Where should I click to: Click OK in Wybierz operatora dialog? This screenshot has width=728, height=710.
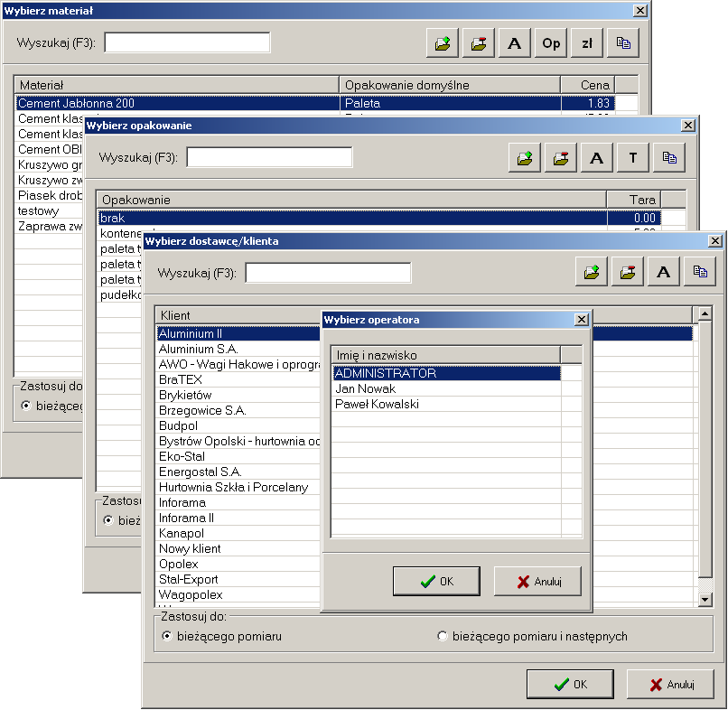(x=436, y=581)
